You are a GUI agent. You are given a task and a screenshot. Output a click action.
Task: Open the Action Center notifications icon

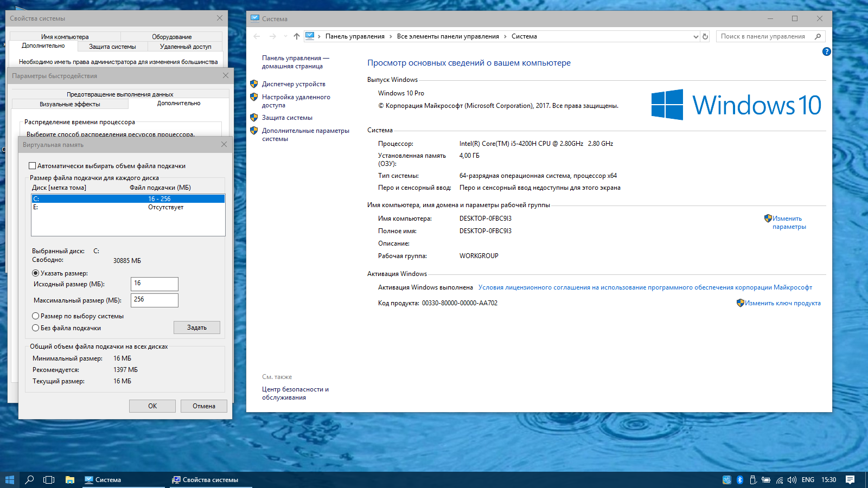850,480
